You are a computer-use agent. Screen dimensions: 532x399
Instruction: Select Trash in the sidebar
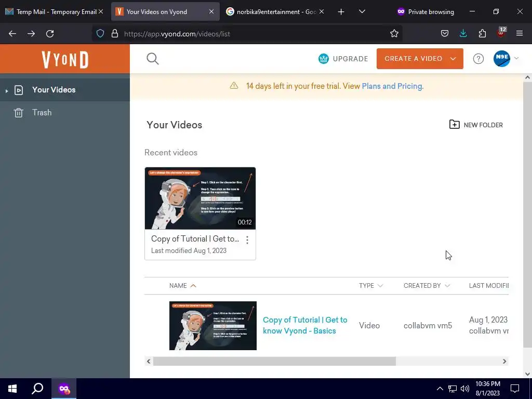click(x=65, y=113)
